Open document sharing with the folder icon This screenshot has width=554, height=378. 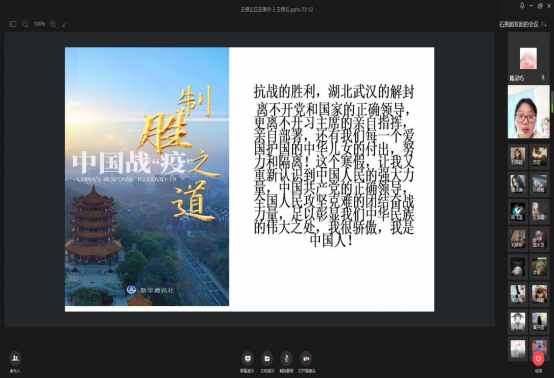coord(267,359)
